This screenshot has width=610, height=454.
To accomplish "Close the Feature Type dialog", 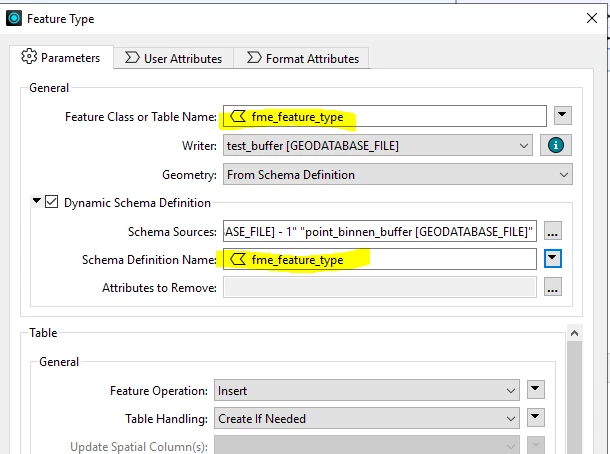I will tap(591, 18).
